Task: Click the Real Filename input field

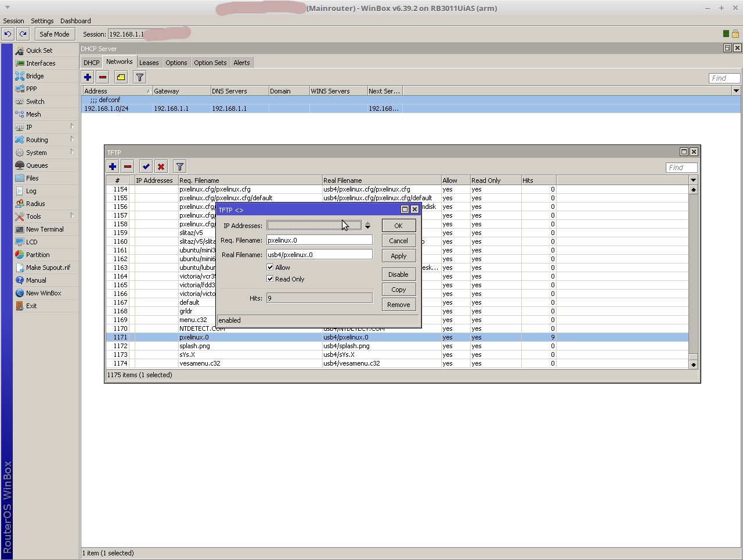Action: click(x=319, y=255)
